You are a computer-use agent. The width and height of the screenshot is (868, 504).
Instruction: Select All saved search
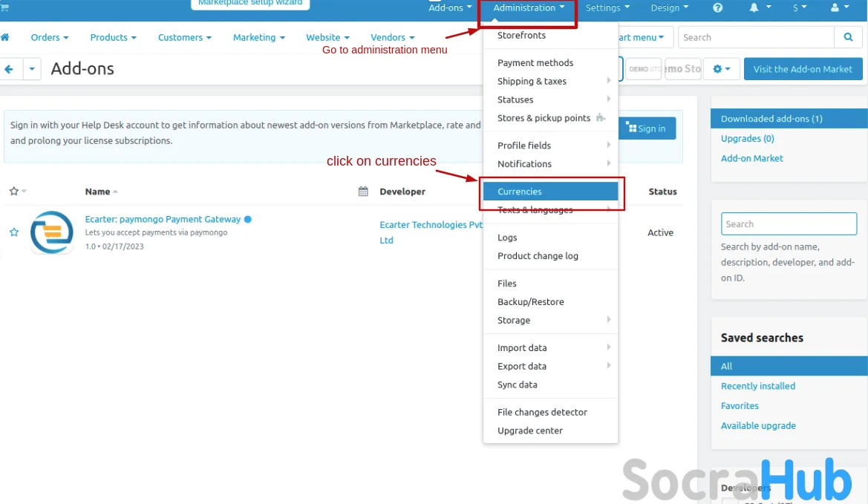[789, 366]
